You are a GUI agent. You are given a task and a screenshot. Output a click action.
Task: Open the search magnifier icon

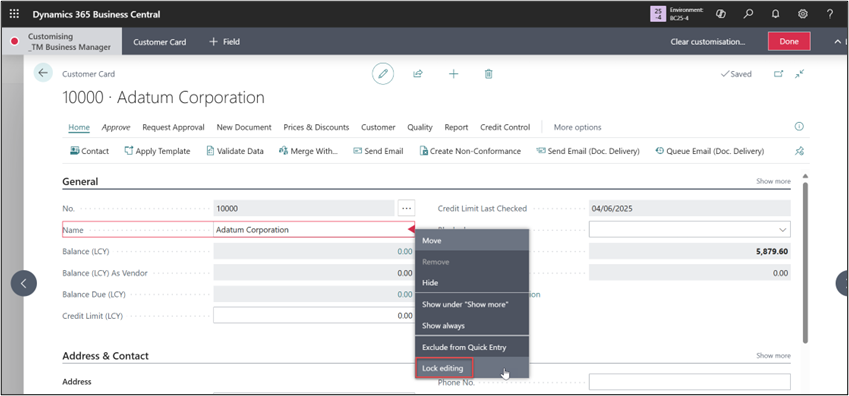(x=748, y=14)
